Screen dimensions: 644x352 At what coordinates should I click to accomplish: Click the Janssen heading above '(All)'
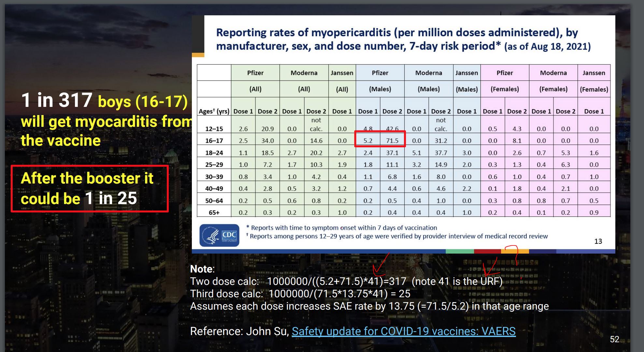[342, 73]
